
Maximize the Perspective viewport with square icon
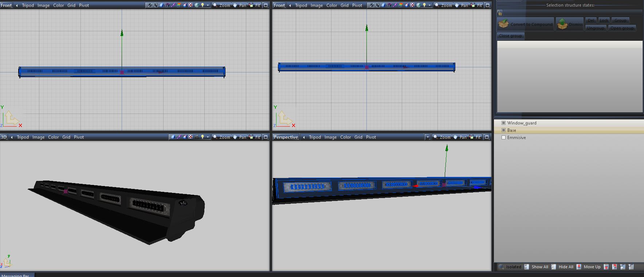pos(487,137)
